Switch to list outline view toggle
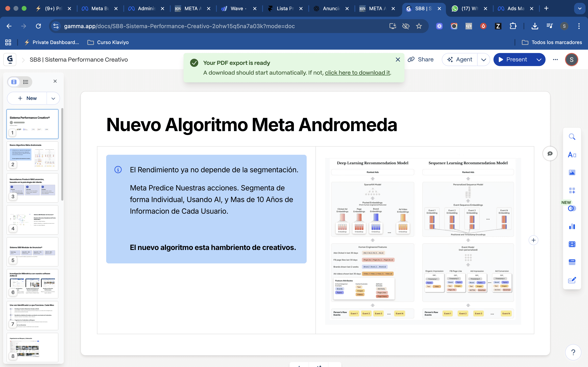588x367 pixels. point(26,82)
